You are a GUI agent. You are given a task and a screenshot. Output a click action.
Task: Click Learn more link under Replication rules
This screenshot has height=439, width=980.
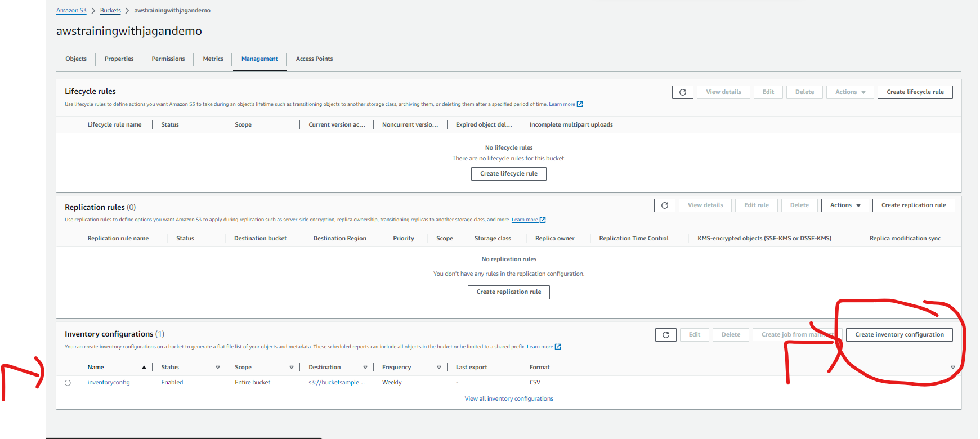click(525, 220)
